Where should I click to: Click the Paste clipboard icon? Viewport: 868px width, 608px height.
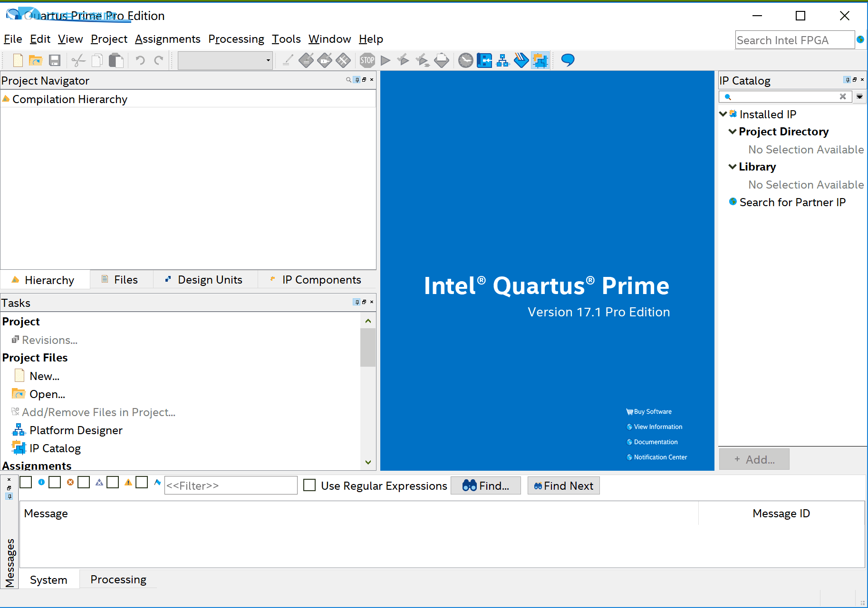[x=116, y=60]
